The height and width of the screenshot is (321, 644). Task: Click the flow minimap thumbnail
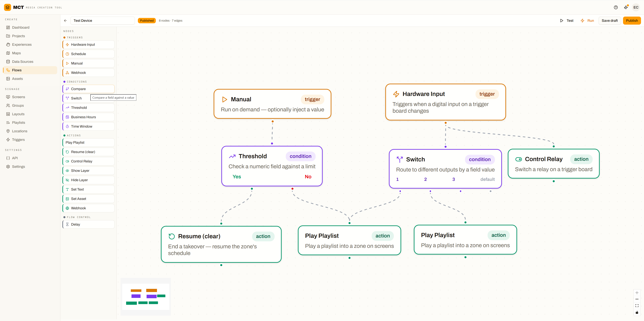146,297
